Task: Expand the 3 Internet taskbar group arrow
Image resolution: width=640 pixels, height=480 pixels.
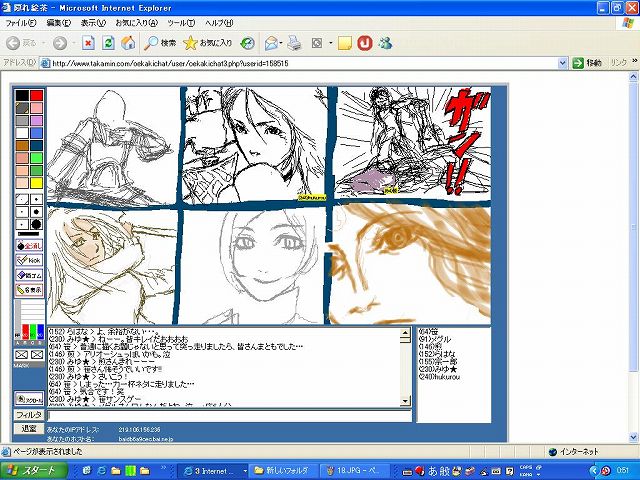Action: (245, 471)
